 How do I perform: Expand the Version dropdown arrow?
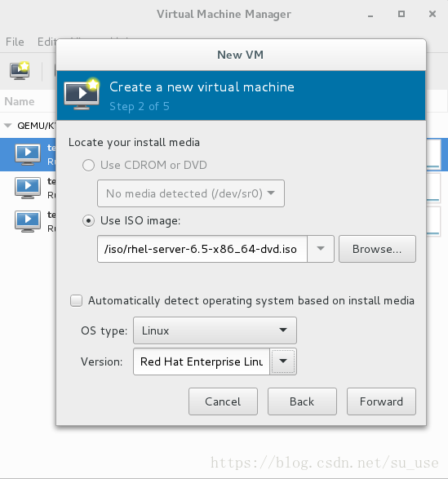point(283,361)
